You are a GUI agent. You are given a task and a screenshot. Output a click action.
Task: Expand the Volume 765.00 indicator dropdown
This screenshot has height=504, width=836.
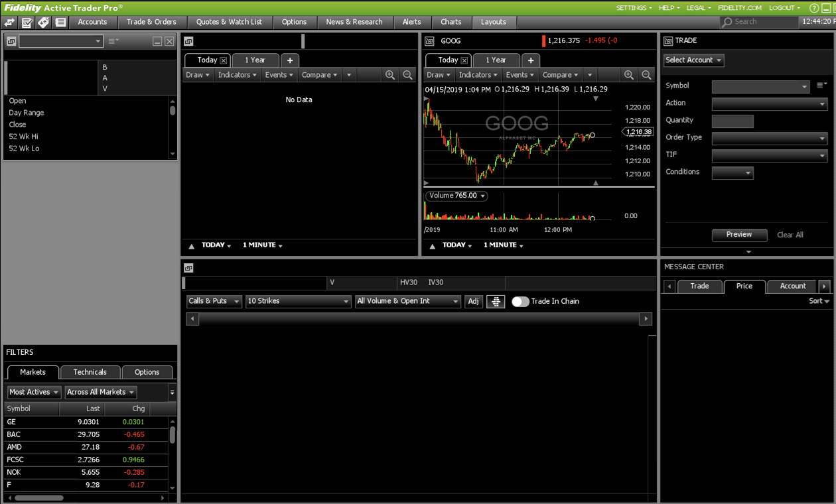tap(456, 196)
